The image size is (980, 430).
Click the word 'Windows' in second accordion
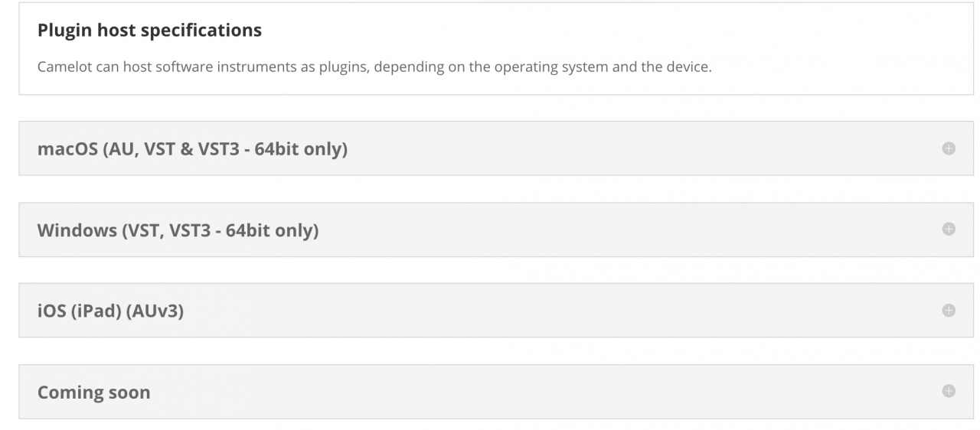(x=77, y=230)
